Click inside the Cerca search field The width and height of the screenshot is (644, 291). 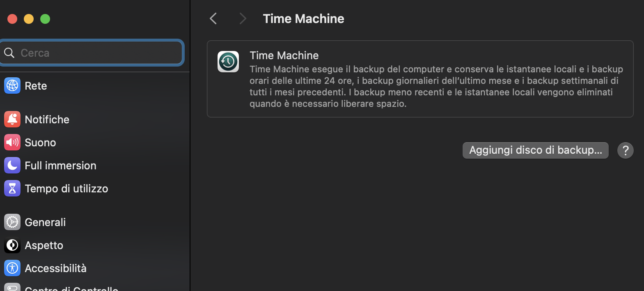[90, 53]
